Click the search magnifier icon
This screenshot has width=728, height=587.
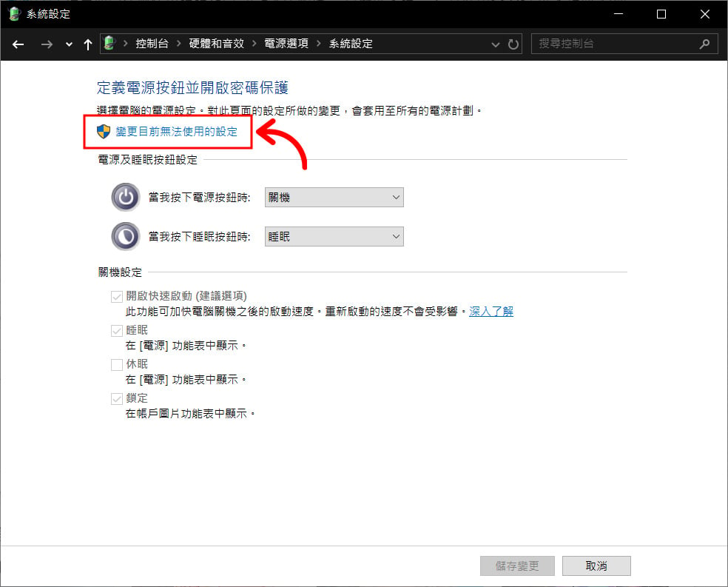point(704,44)
